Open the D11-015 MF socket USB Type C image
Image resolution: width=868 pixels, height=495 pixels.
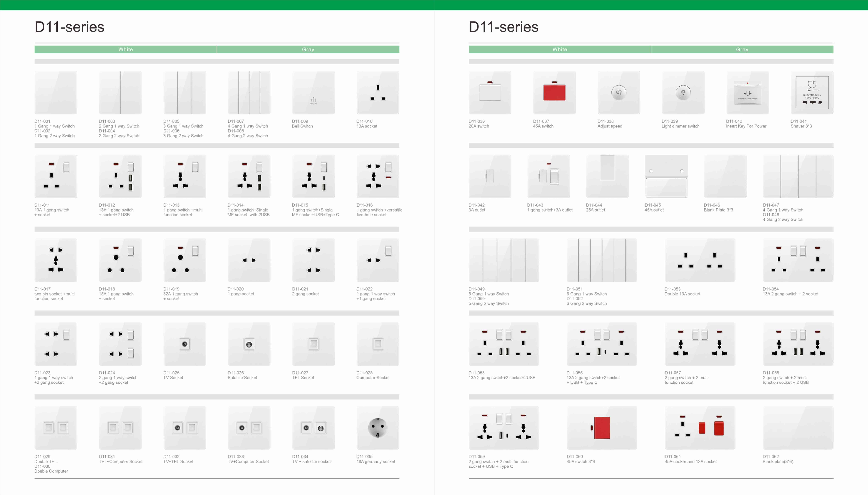tap(313, 176)
